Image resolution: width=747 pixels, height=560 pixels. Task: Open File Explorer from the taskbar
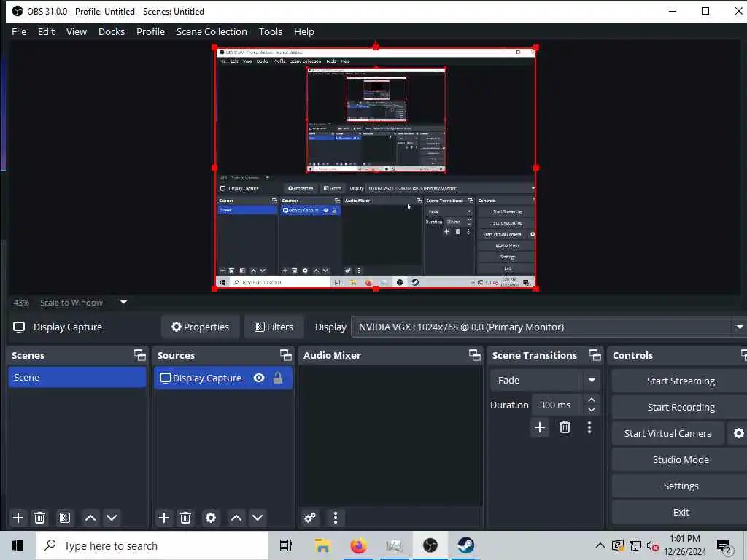323,545
